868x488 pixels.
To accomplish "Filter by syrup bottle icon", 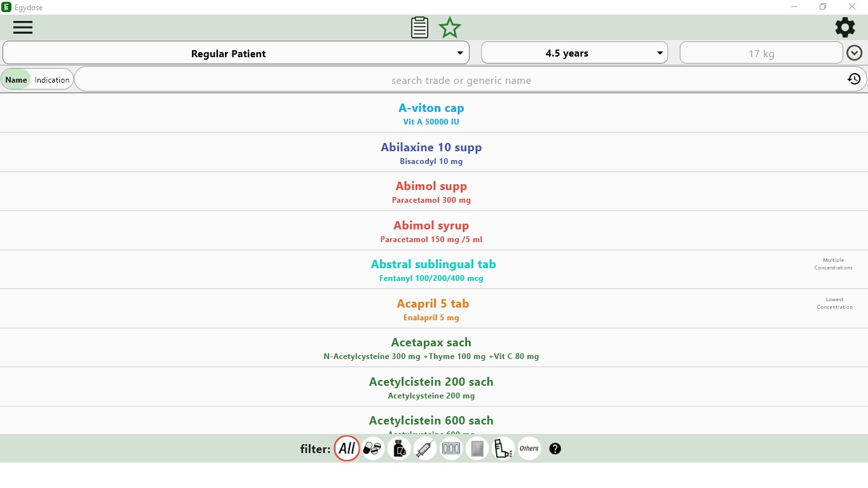I will [x=399, y=449].
